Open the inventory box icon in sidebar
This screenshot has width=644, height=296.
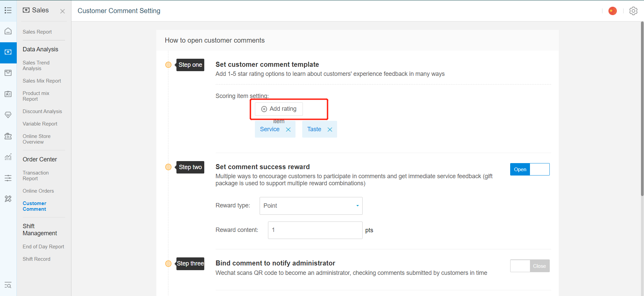[x=8, y=73]
